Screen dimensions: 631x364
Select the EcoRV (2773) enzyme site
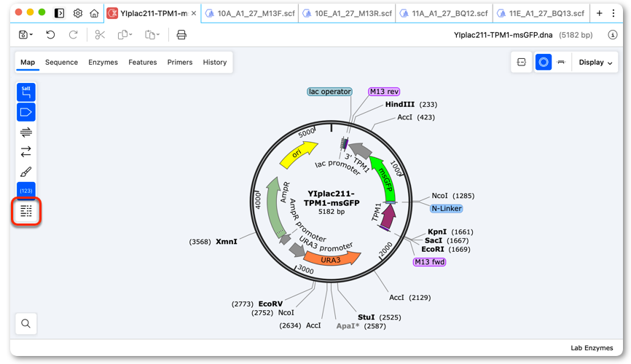tap(257, 304)
